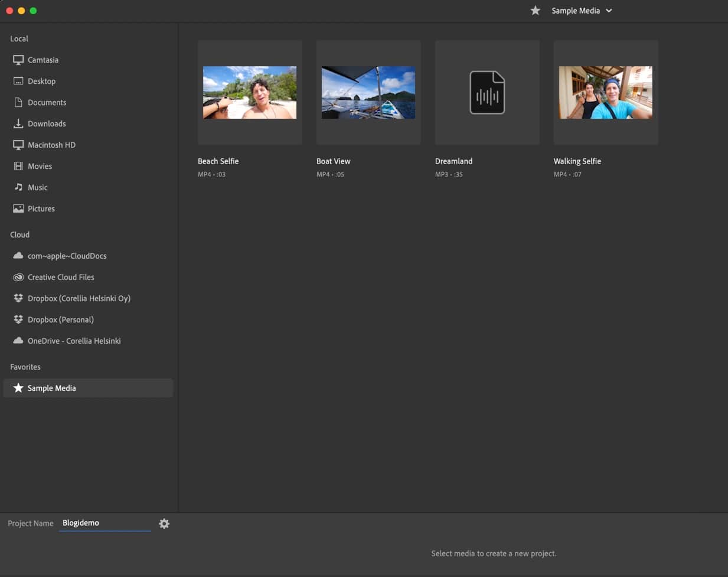Click the 'MP4 • :07' duration text

tap(567, 174)
